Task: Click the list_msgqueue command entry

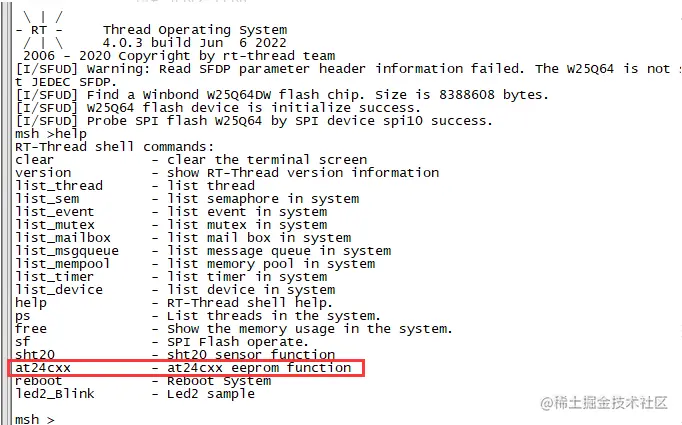Action: point(67,251)
